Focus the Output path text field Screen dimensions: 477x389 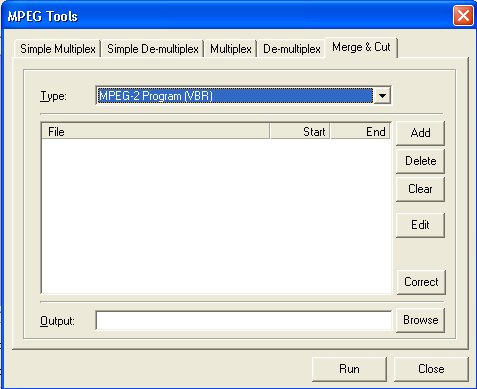point(244,321)
